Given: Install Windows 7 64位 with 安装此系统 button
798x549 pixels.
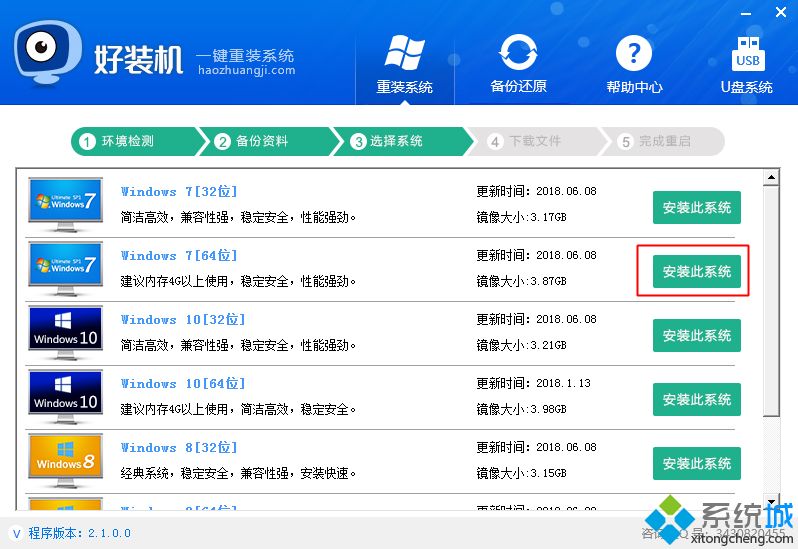Looking at the screenshot, I should [x=696, y=272].
